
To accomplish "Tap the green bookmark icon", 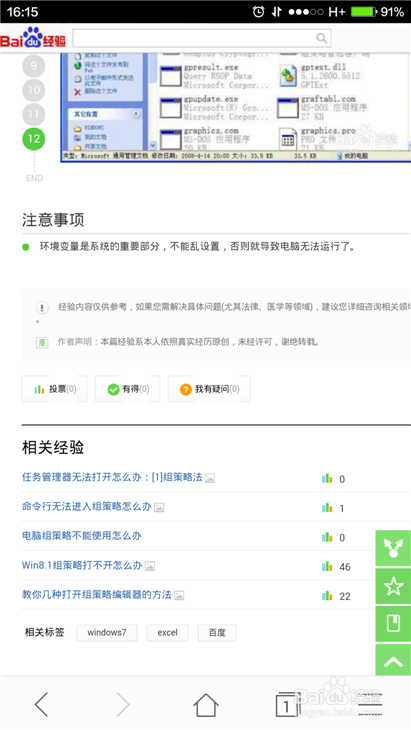I will tap(393, 624).
